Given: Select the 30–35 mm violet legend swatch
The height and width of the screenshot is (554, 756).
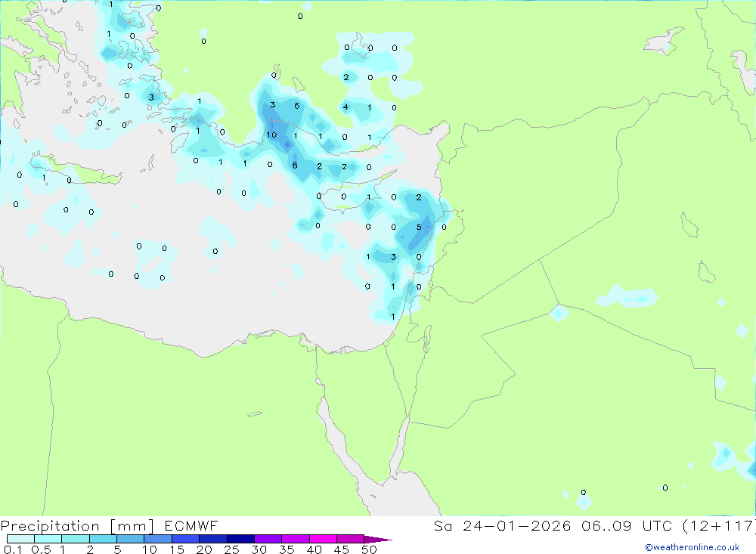Looking at the screenshot, I should tap(268, 539).
